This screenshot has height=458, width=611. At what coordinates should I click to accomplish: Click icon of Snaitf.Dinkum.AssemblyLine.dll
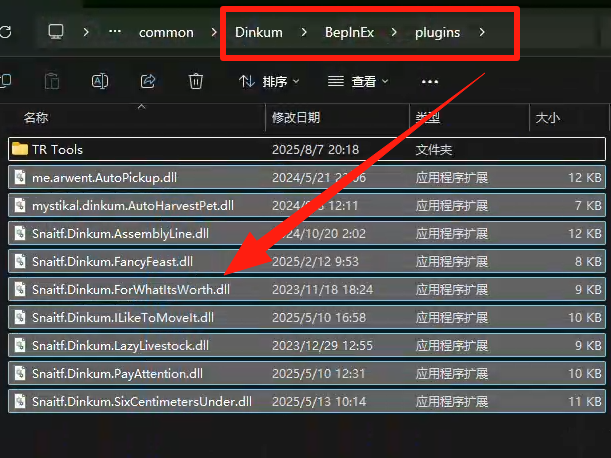tap(20, 233)
